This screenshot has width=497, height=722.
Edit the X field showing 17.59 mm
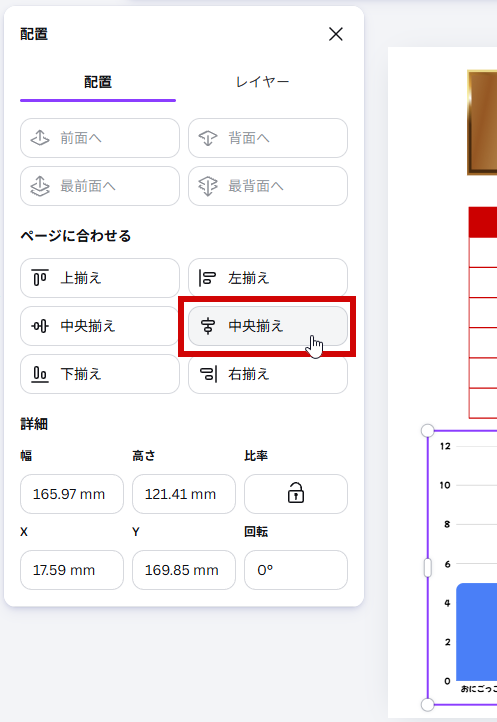(72, 570)
